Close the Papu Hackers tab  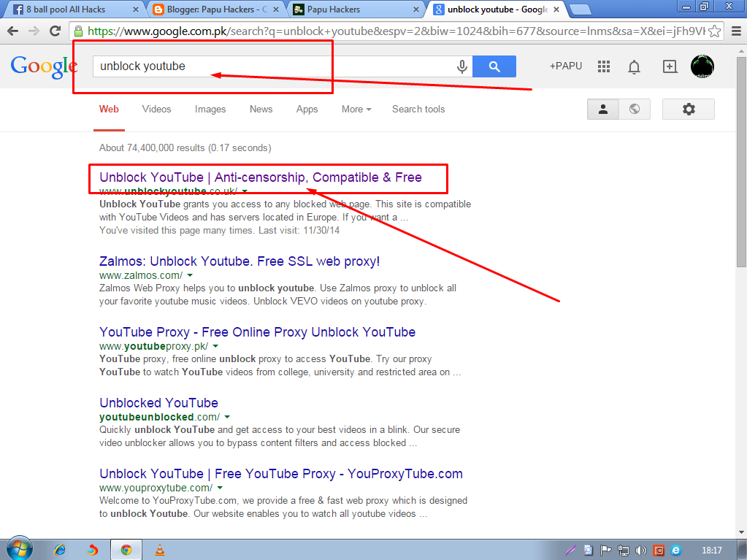[x=416, y=9]
